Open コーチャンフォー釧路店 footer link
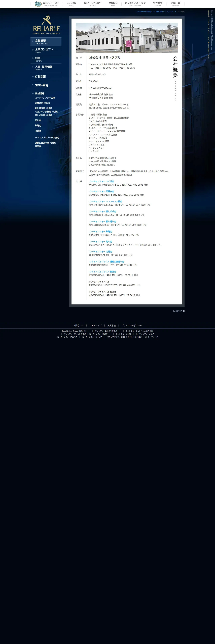The height and width of the screenshot is (644, 215). [98, 334]
